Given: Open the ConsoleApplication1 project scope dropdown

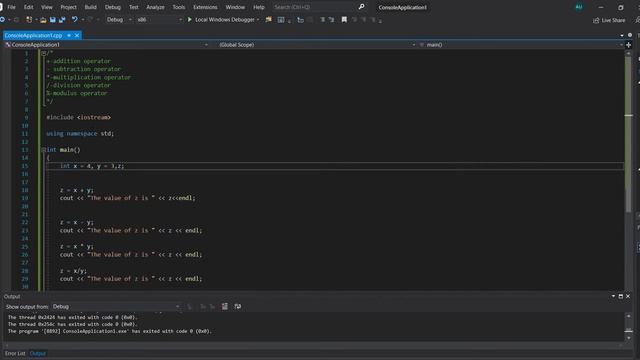Looking at the screenshot, I should [x=107, y=44].
